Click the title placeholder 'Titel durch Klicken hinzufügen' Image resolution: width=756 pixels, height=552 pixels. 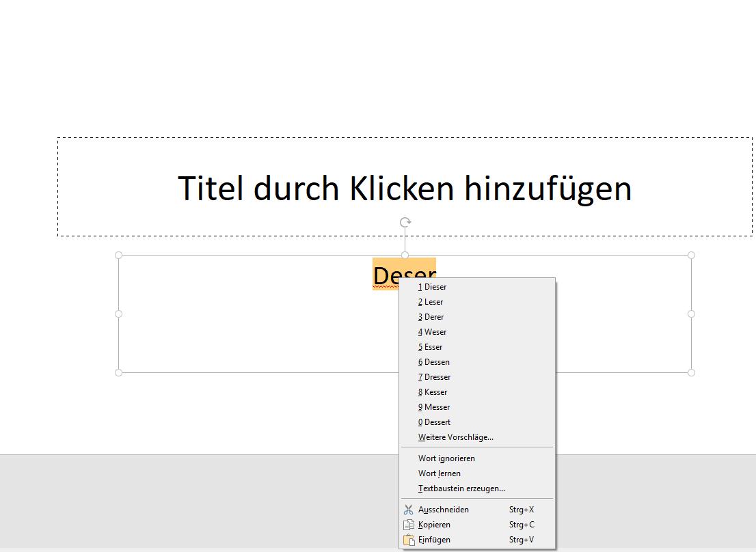(x=405, y=188)
